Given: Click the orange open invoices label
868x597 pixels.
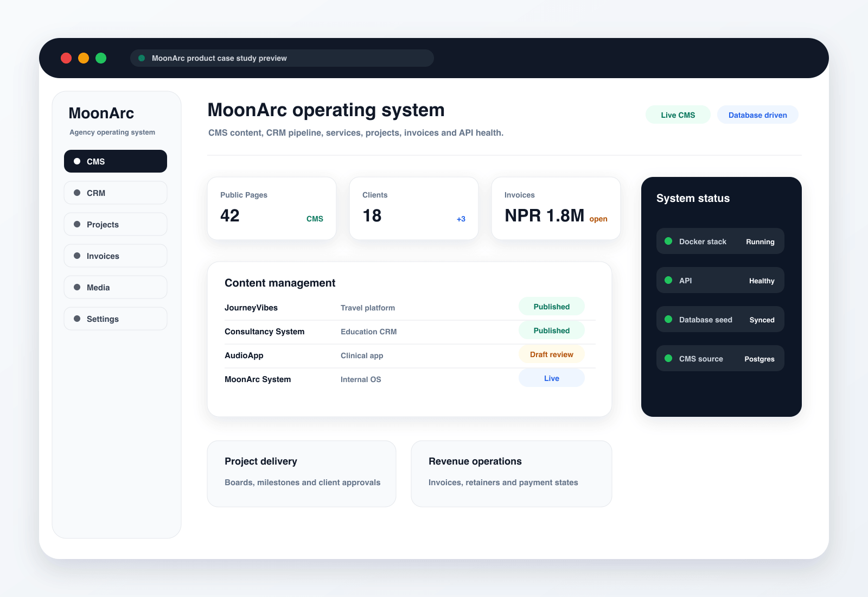Looking at the screenshot, I should click(598, 219).
